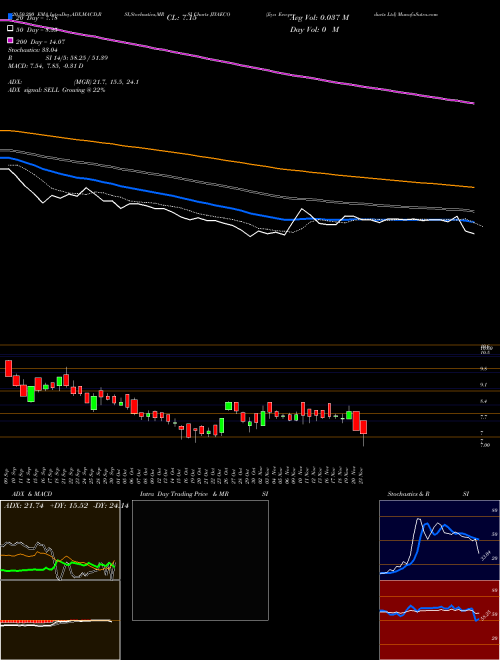Click the red RSI chart panel

439,620
